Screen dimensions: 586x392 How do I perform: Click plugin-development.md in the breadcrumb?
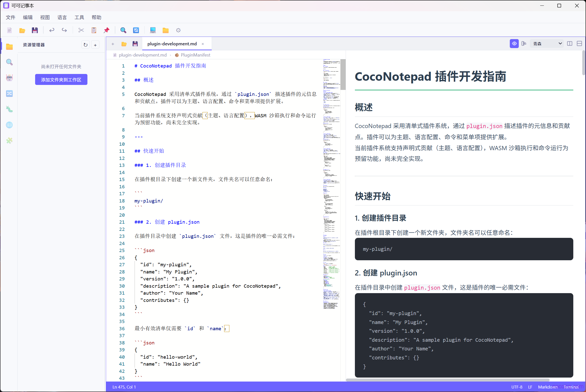pos(142,55)
